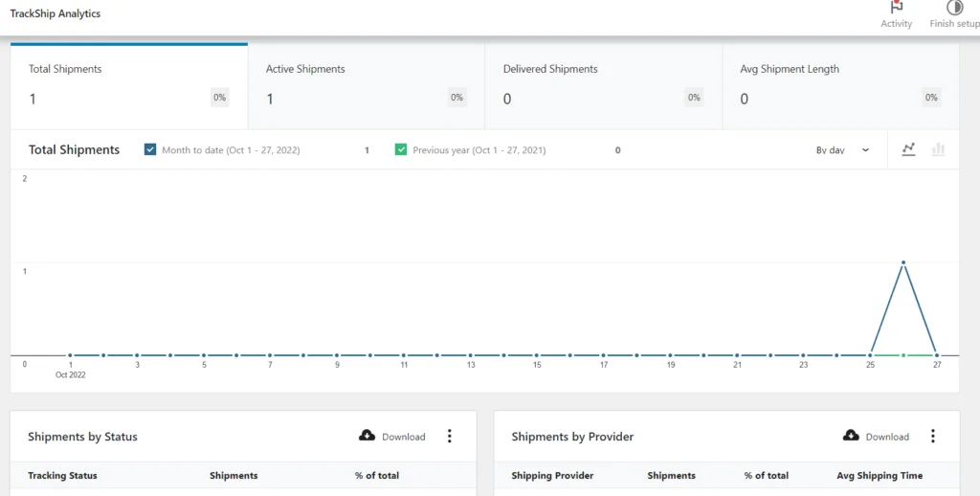Switch to bar chart view icon

[x=938, y=149]
